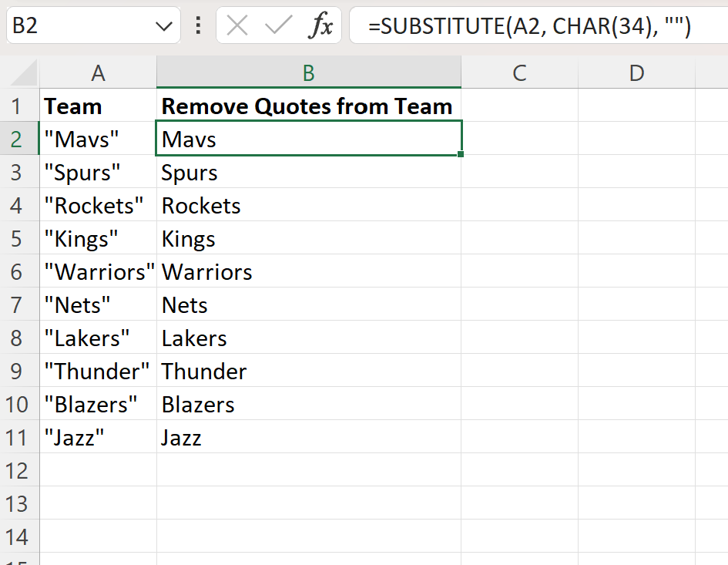
Task: Select row 1 header
Action: point(19,106)
